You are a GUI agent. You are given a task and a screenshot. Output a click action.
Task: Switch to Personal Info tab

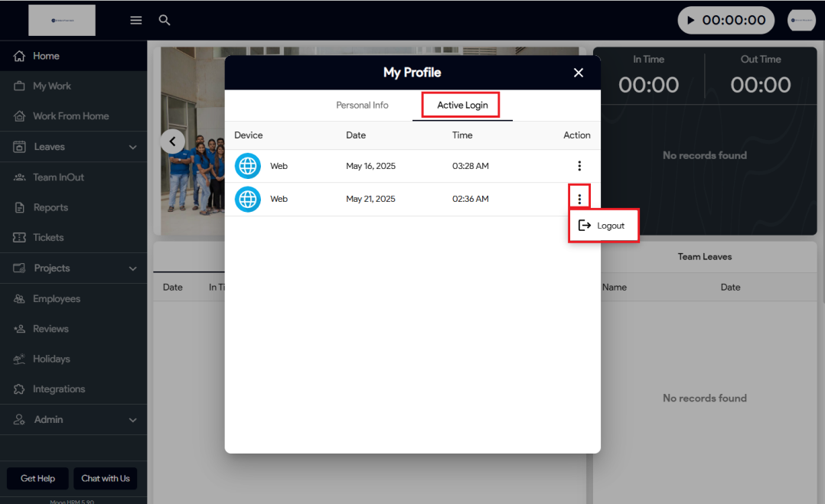click(x=362, y=106)
